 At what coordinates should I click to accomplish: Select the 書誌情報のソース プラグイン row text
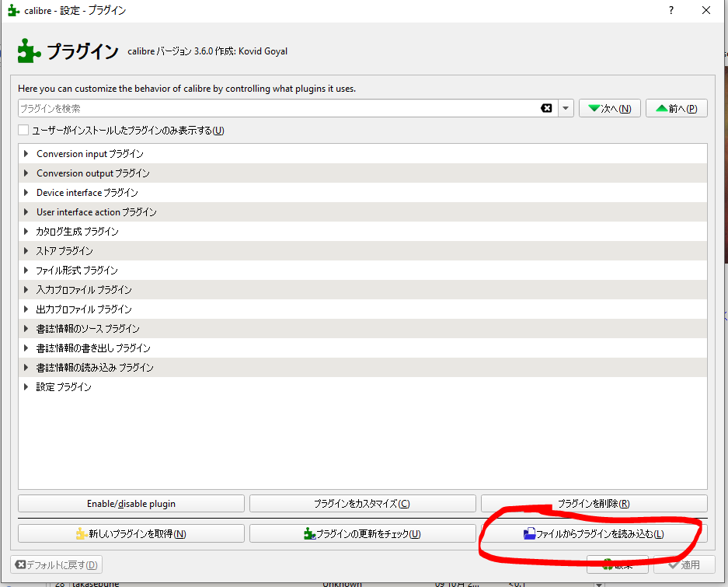(x=88, y=329)
